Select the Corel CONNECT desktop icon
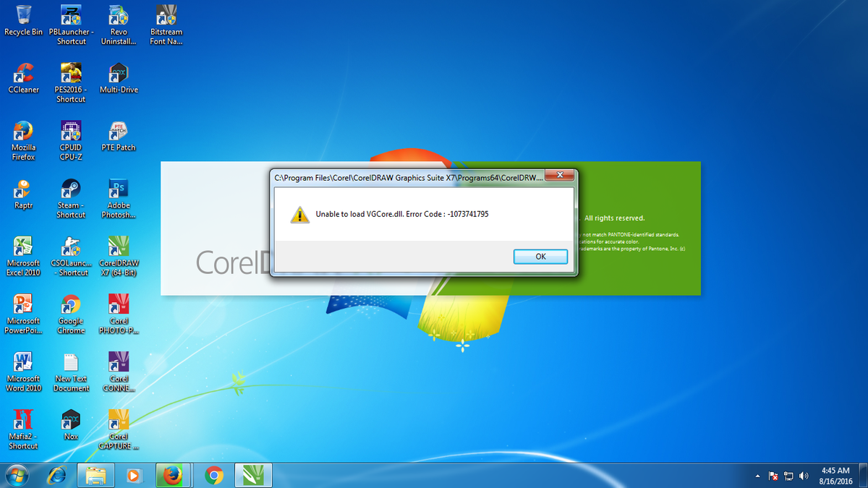The width and height of the screenshot is (868, 488). 119,371
